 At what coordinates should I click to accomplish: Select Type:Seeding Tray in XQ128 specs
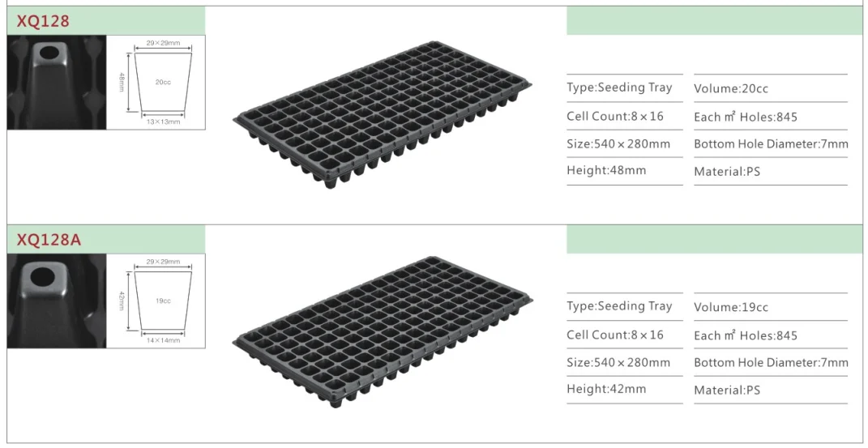coord(624,87)
